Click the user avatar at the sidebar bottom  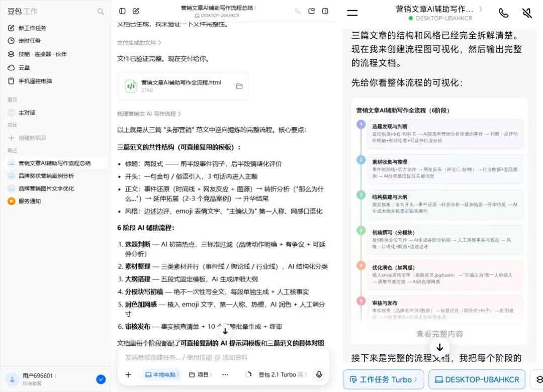[12, 379]
